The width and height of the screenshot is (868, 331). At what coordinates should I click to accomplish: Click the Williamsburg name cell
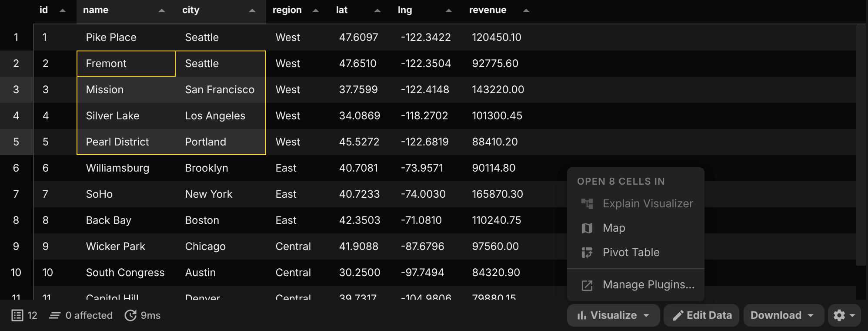(126, 168)
